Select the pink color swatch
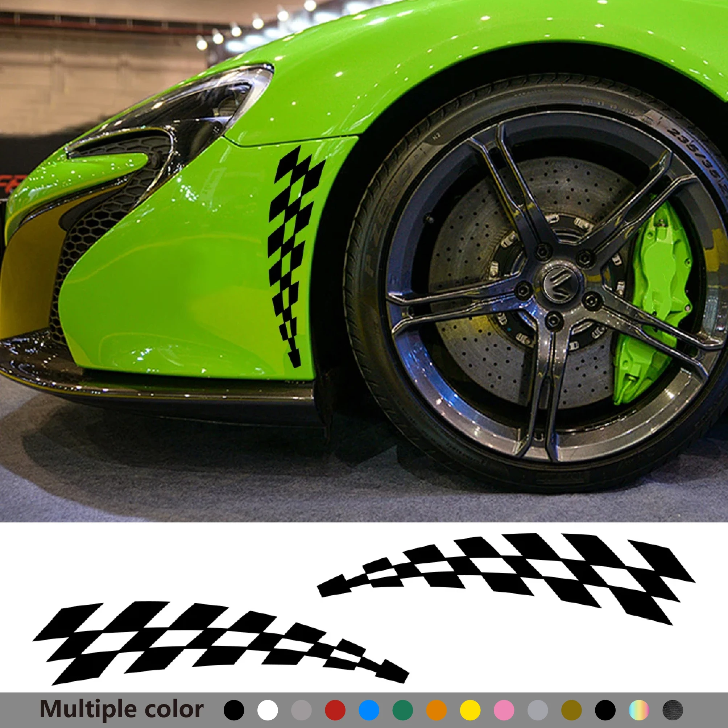 coord(504,710)
